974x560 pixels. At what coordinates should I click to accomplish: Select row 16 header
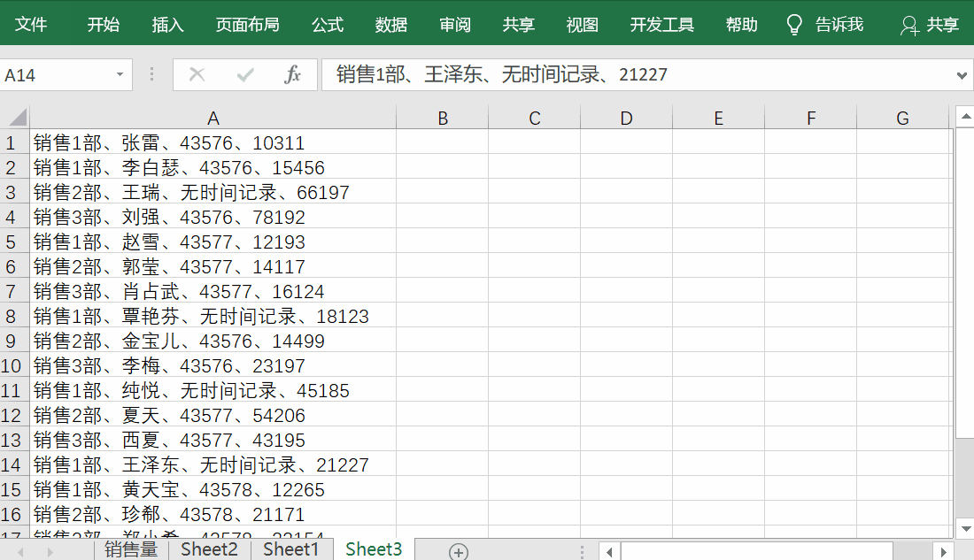[14, 514]
